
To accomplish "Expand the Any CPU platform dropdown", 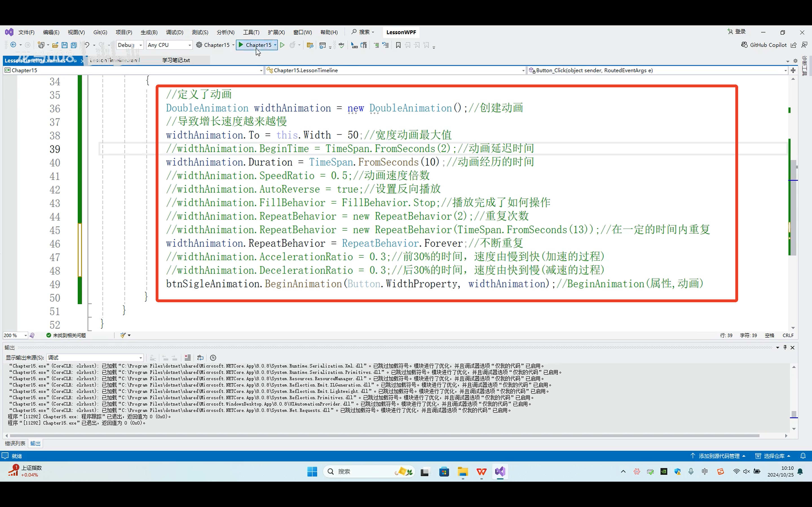I will coord(169,45).
